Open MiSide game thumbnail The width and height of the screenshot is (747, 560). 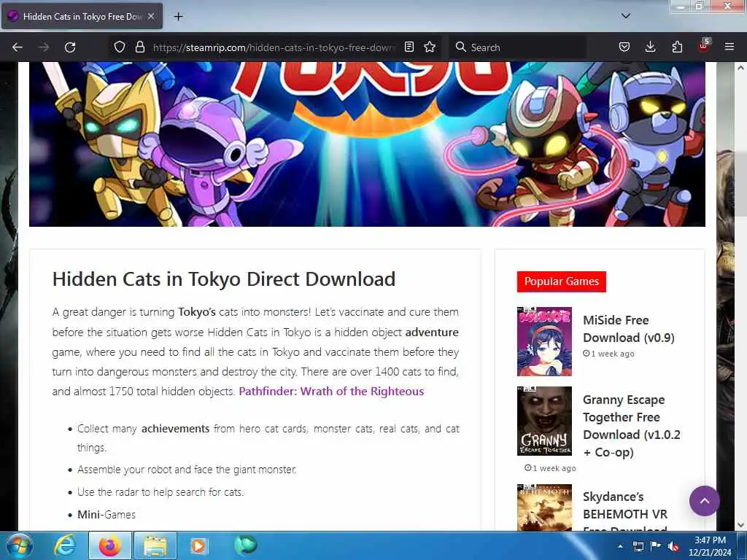[544, 341]
